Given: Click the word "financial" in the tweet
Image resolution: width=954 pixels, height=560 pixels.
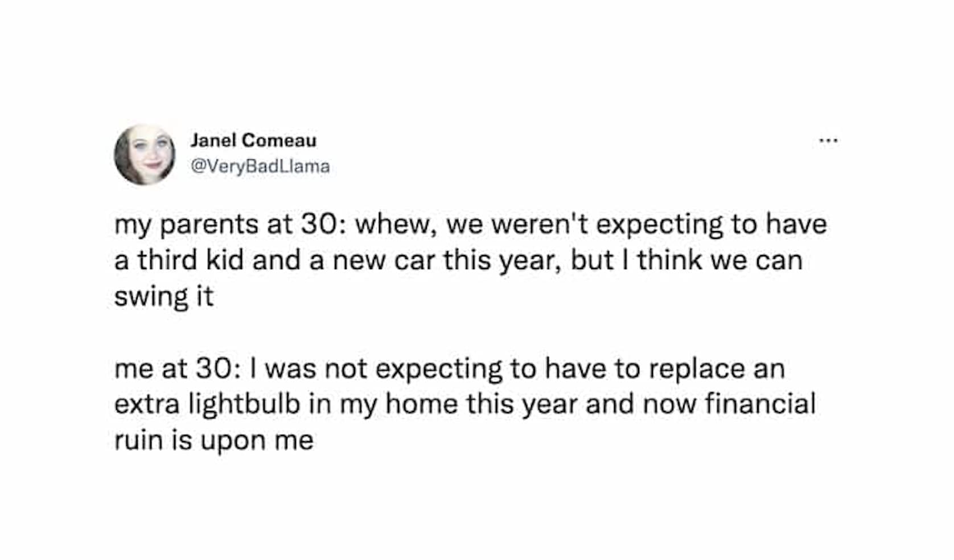Looking at the screenshot, I should coord(760,404).
